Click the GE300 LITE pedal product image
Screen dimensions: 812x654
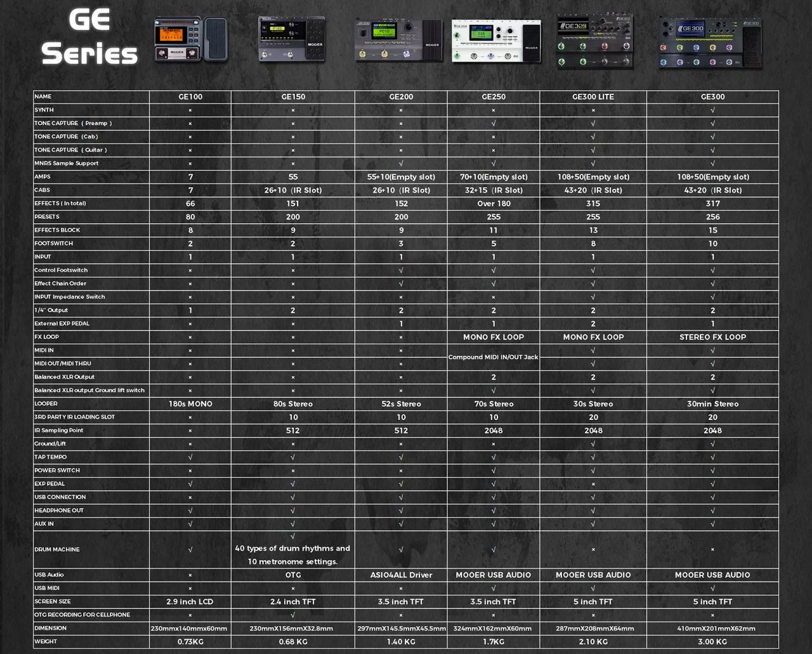tap(594, 41)
